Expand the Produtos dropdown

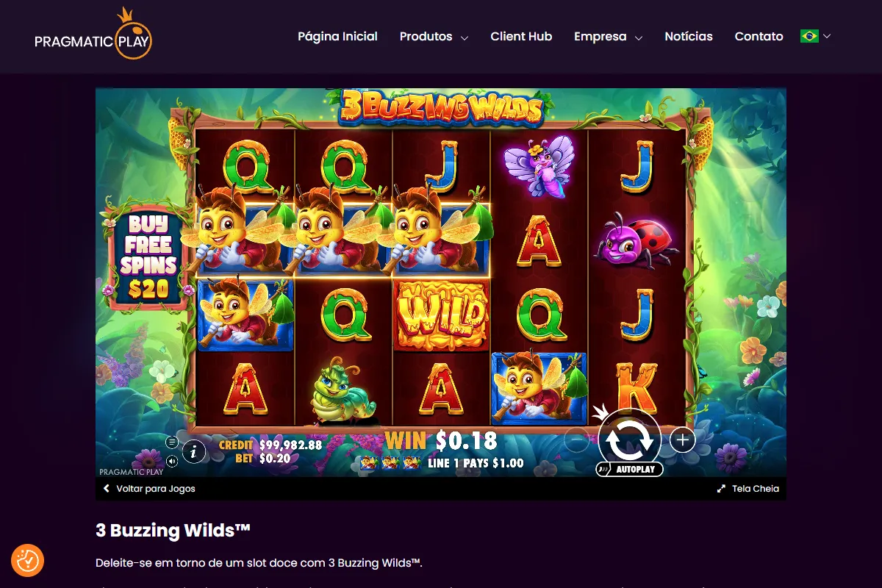[434, 36]
